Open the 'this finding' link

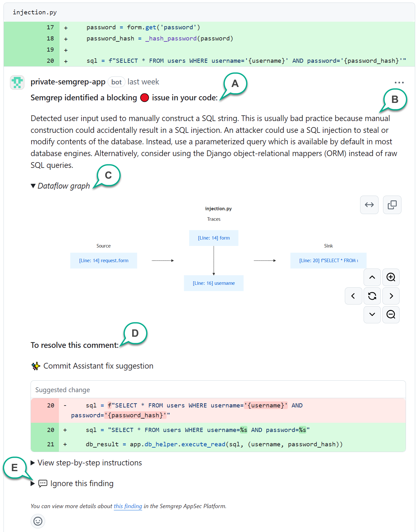pyautogui.click(x=128, y=506)
